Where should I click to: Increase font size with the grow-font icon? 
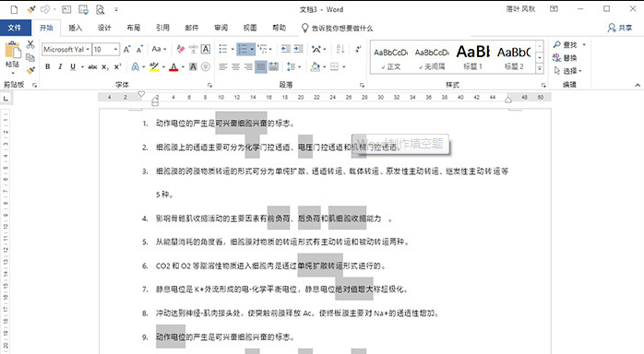point(127,49)
